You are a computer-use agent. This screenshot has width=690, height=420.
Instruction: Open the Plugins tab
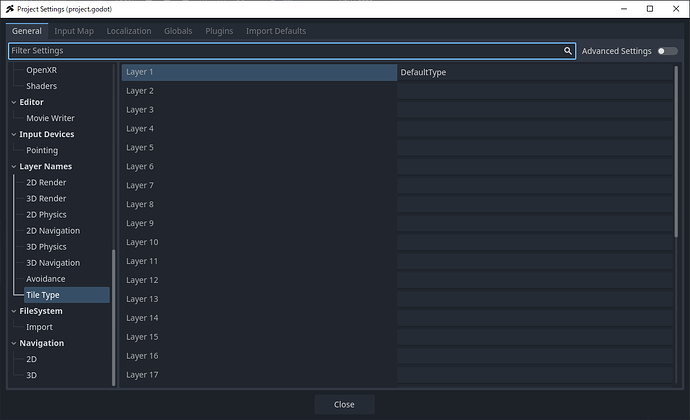click(x=219, y=31)
